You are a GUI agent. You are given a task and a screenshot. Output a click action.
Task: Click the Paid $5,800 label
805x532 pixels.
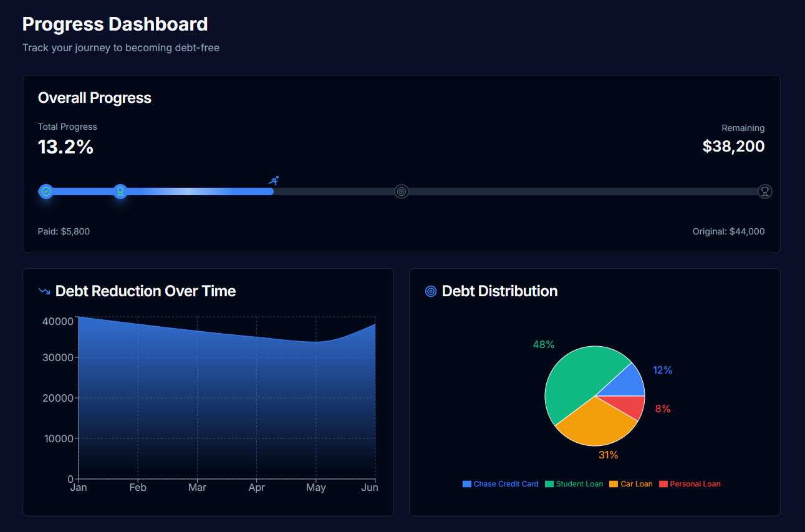click(64, 231)
